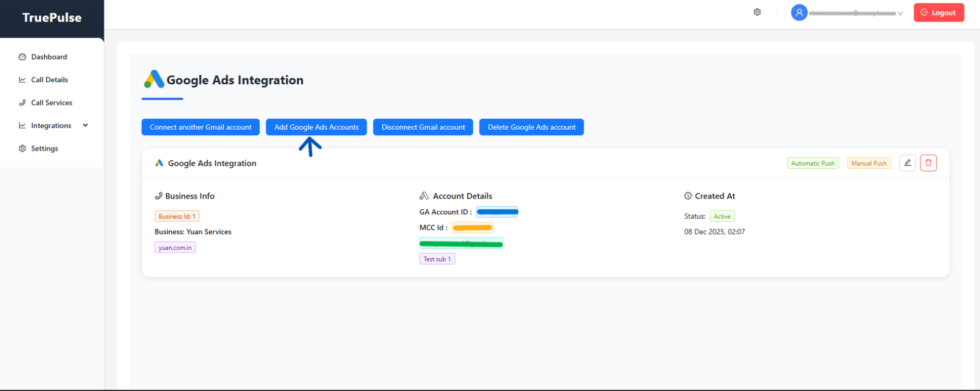Click the user avatar icon
The image size is (980, 391).
tap(799, 12)
